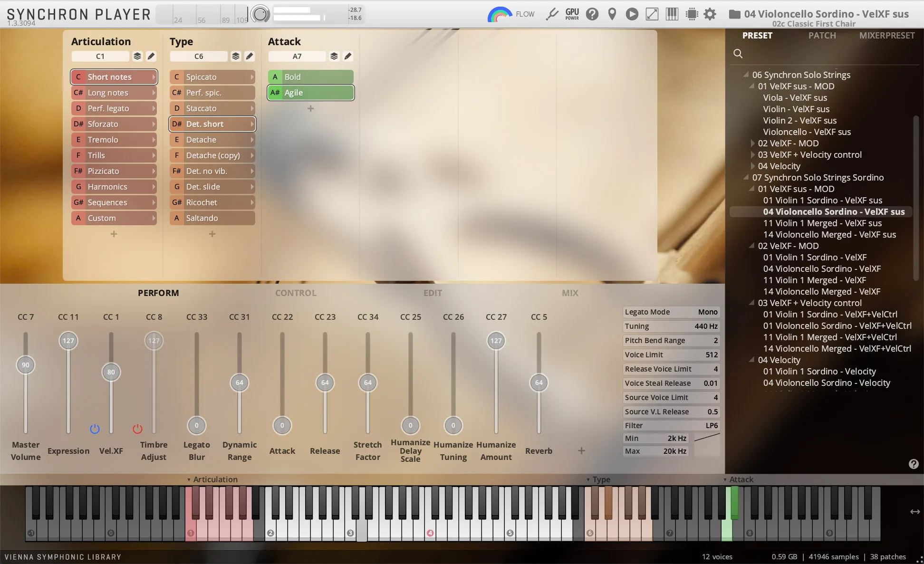This screenshot has width=924, height=564.
Task: Click the layers icon in Type column
Action: click(x=236, y=56)
